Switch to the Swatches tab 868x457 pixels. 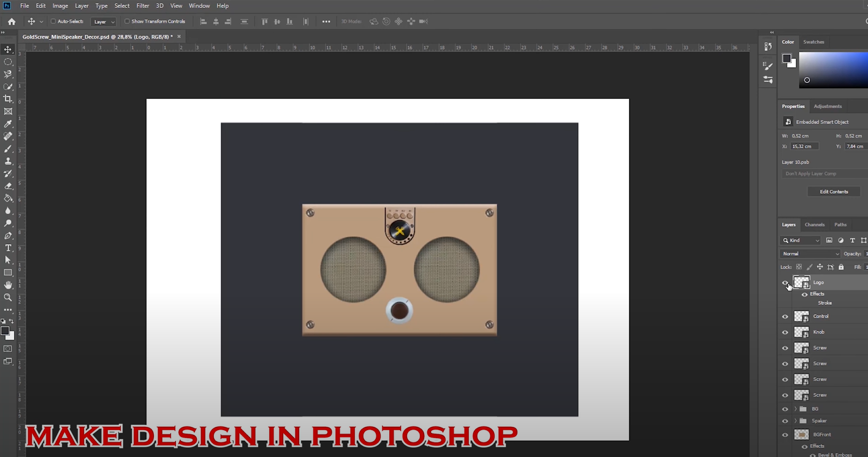pyautogui.click(x=813, y=42)
